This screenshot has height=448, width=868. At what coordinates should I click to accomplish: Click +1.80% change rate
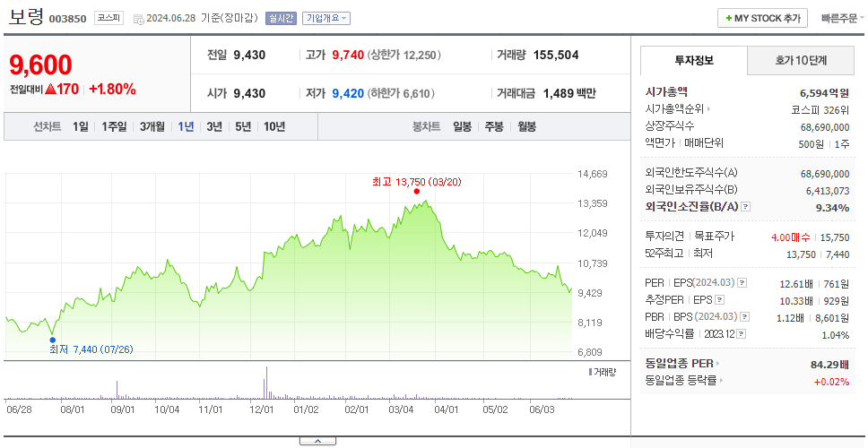click(112, 89)
